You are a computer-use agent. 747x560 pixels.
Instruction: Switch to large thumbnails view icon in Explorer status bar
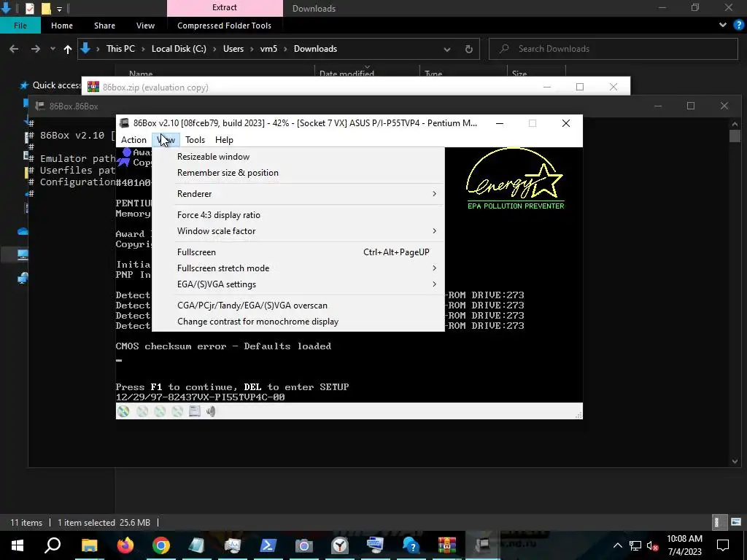point(737,522)
